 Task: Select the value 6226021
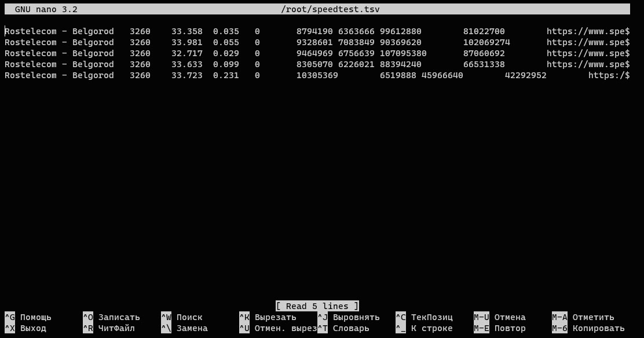(x=357, y=64)
